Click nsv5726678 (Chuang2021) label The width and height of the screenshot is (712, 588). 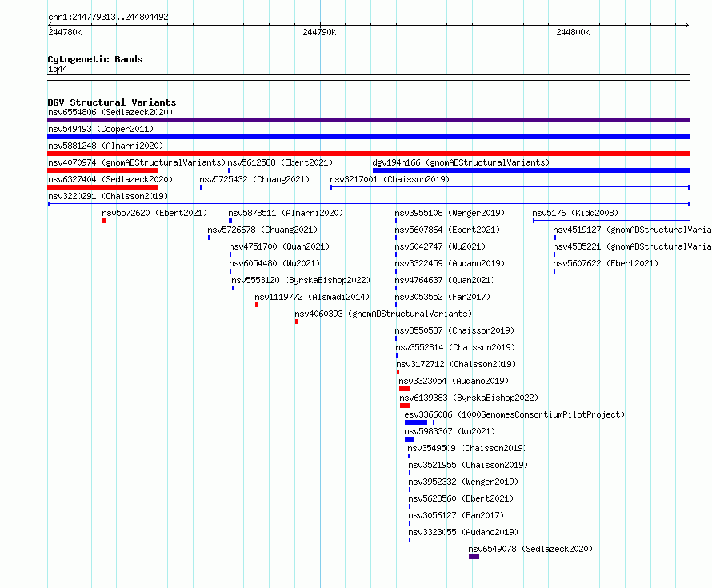coord(262,230)
